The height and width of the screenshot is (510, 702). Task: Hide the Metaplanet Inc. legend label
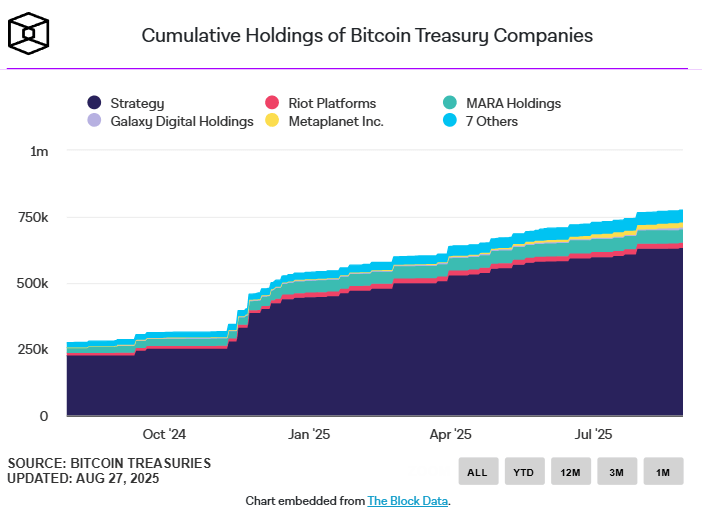336,121
